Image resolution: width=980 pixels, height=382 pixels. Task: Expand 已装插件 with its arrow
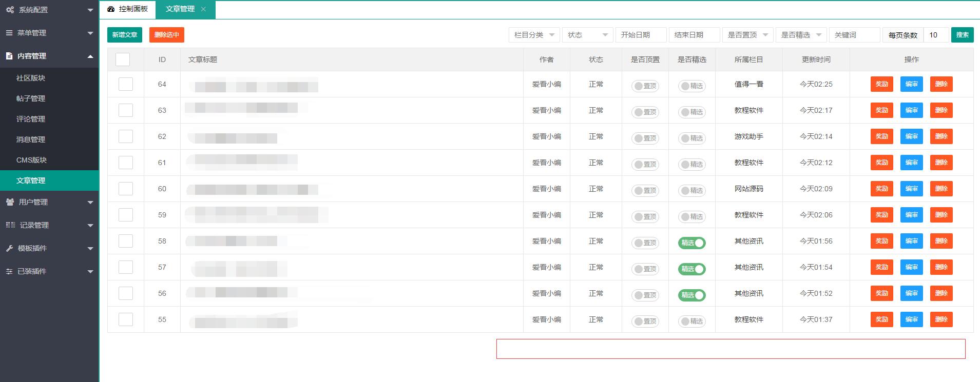tap(90, 272)
